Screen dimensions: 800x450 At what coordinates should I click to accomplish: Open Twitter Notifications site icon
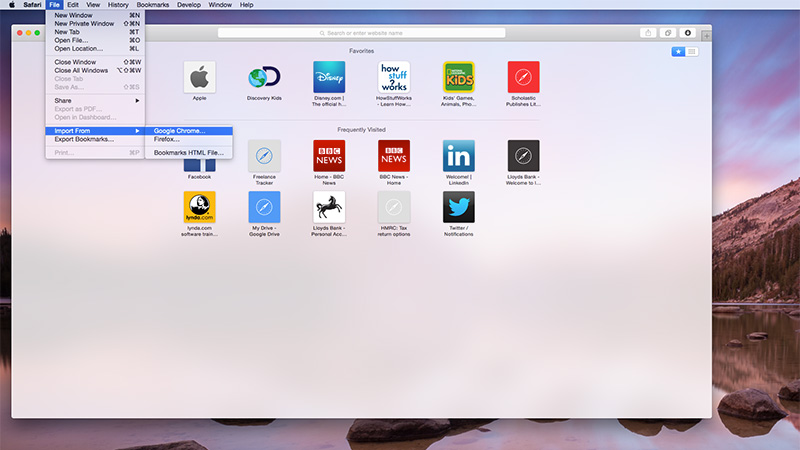(x=459, y=207)
